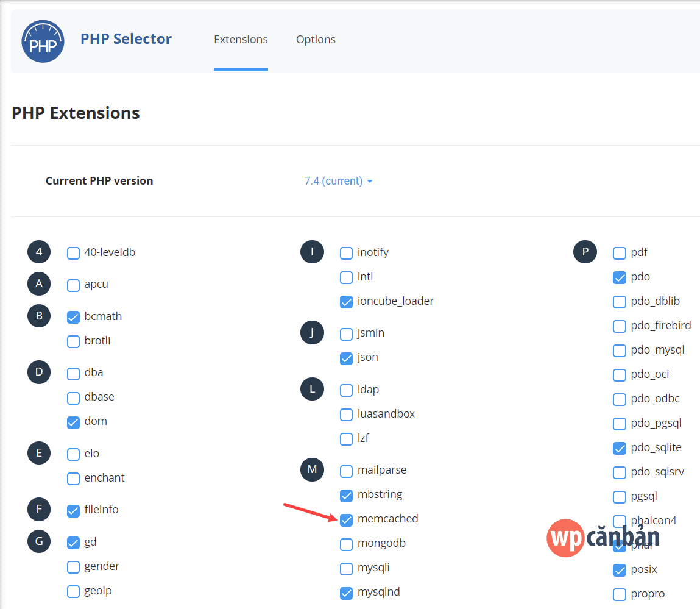Click the letter L section badge
Image resolution: width=700 pixels, height=609 pixels.
[312, 389]
